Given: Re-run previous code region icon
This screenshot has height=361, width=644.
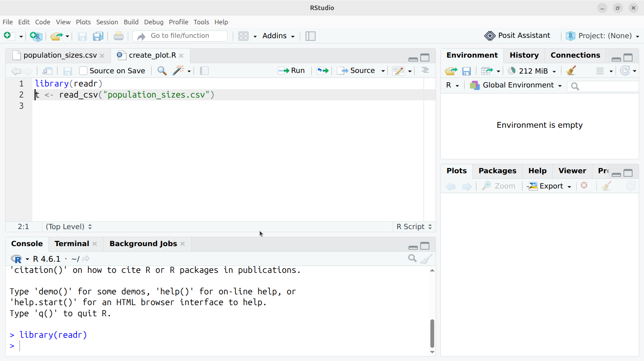Looking at the screenshot, I should (x=323, y=71).
